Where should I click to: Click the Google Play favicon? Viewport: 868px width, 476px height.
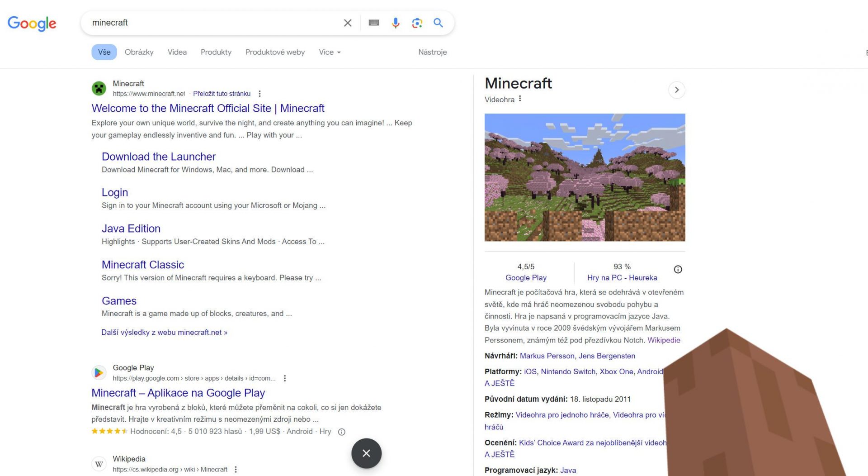point(99,372)
